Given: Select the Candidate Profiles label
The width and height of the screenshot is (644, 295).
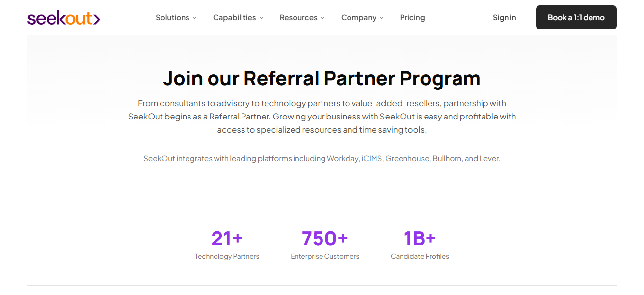Looking at the screenshot, I should 420,256.
